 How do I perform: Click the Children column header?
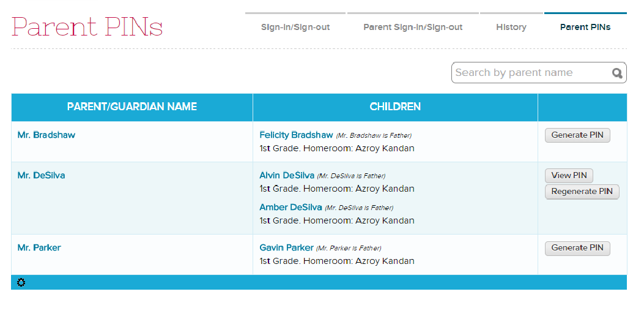coord(395,107)
